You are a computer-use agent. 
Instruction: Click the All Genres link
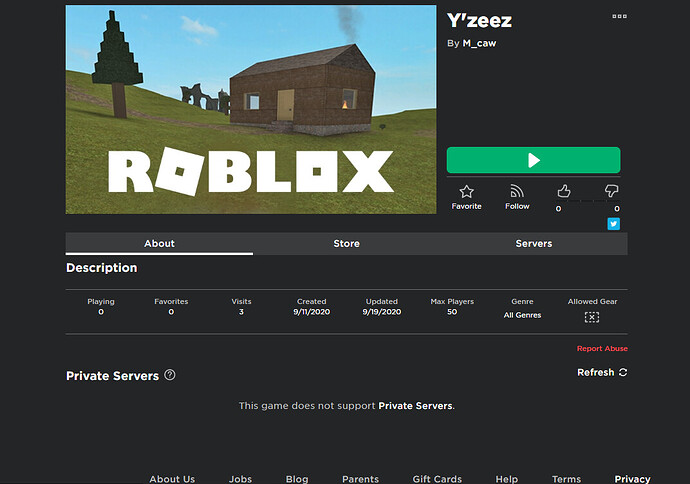pyautogui.click(x=522, y=315)
